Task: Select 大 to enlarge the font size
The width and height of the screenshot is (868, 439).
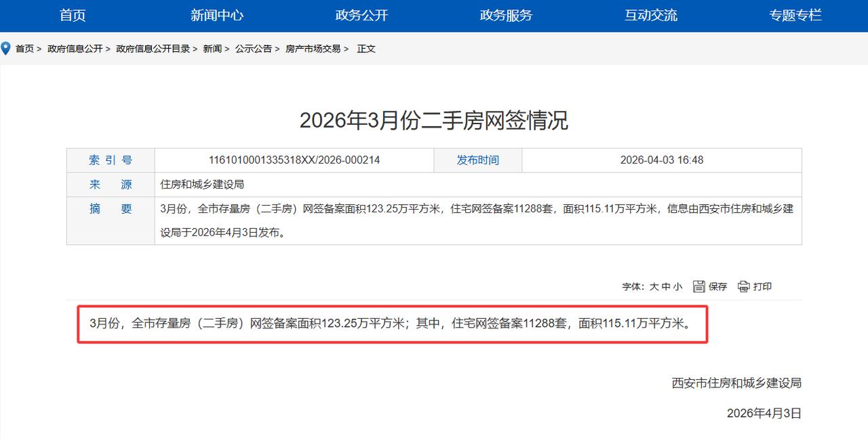Action: pyautogui.click(x=654, y=286)
